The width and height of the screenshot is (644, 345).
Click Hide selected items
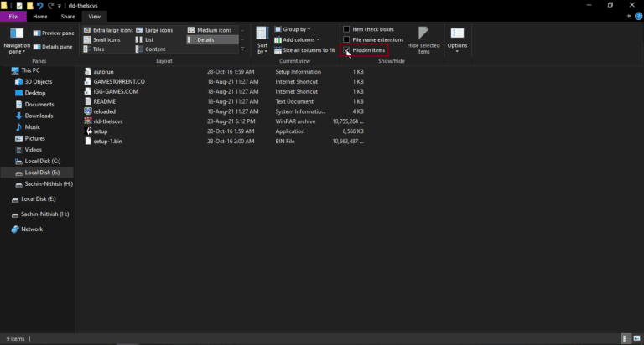[x=423, y=40]
